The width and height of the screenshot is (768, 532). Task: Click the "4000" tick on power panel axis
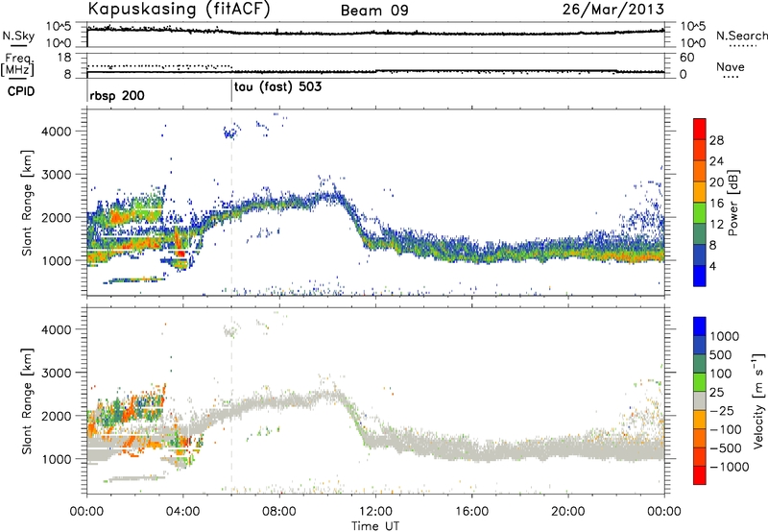(x=56, y=132)
